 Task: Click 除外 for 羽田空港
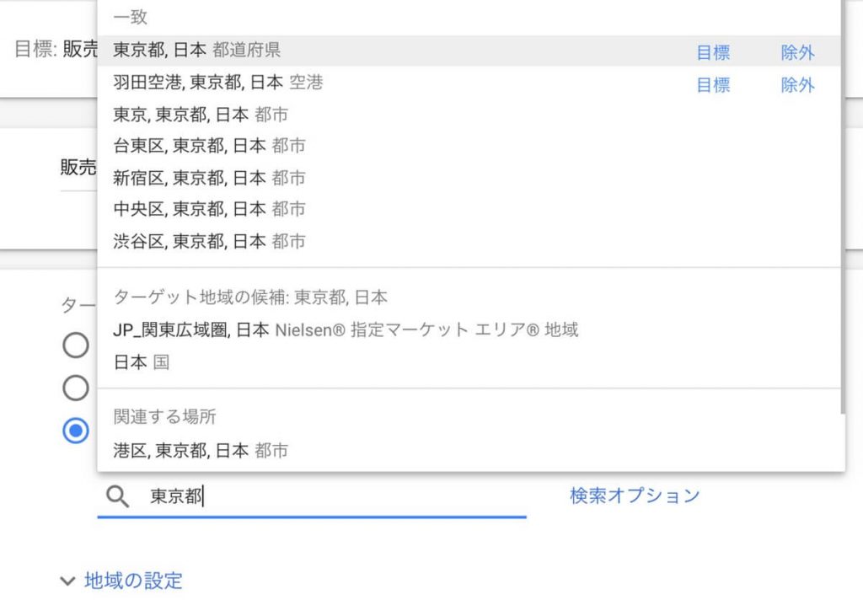797,85
